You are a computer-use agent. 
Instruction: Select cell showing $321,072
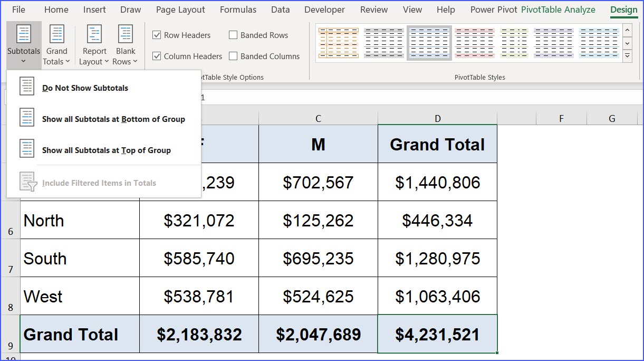[199, 220]
